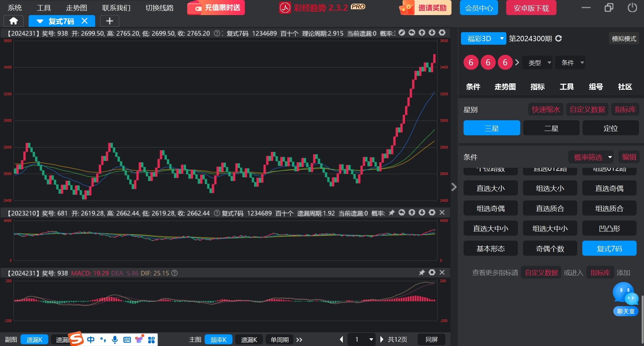Move main chart down with arrow icon
This screenshot has width=644, height=346.
pos(432,32)
